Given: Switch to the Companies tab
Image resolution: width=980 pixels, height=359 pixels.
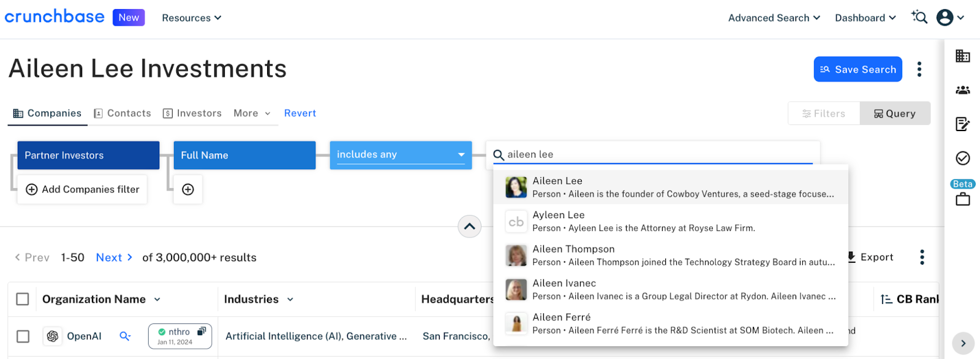Looking at the screenshot, I should (47, 113).
